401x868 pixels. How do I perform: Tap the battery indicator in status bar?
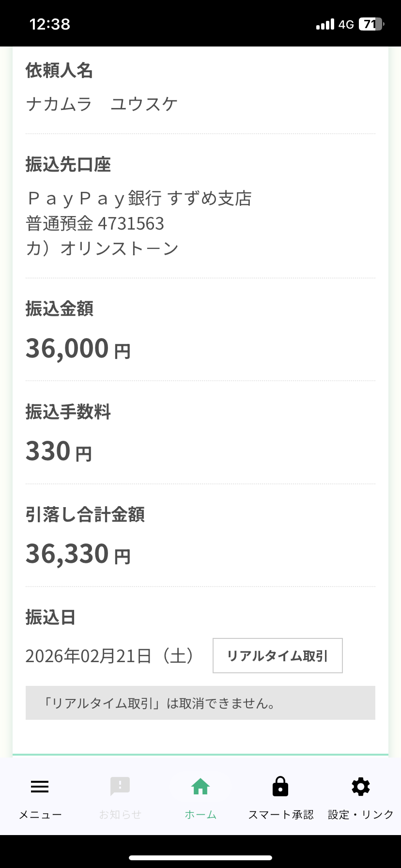click(x=370, y=24)
